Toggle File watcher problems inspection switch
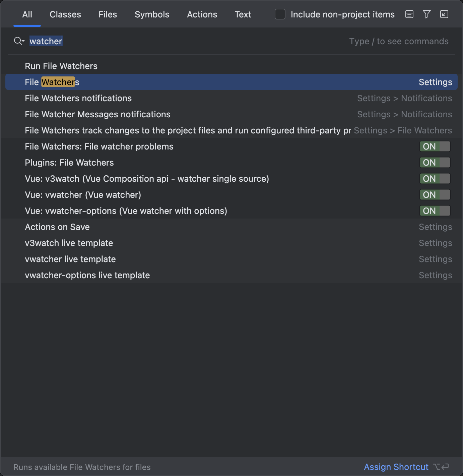Image resolution: width=463 pixels, height=476 pixels. coord(435,146)
